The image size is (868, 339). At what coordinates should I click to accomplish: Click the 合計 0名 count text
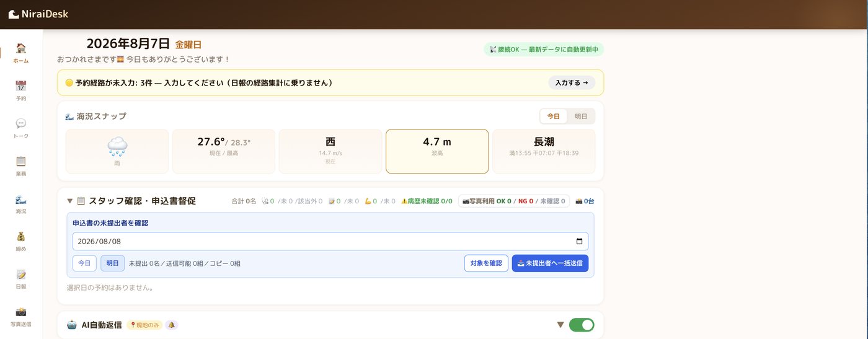244,201
